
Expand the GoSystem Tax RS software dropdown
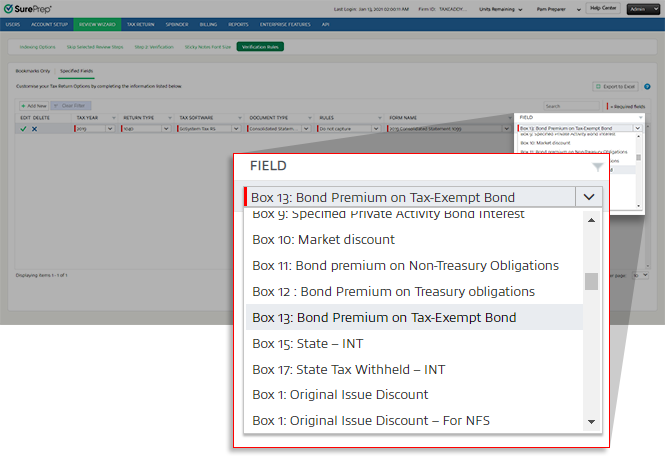pos(236,129)
